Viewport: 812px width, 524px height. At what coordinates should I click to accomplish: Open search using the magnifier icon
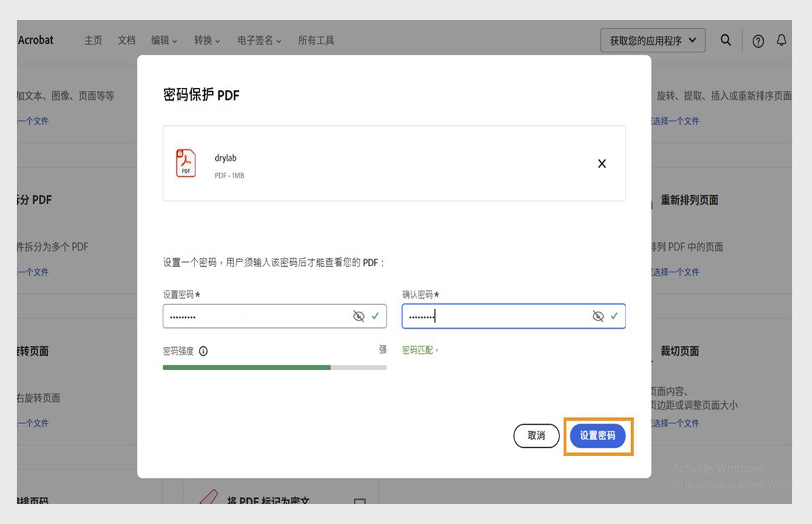pos(726,40)
